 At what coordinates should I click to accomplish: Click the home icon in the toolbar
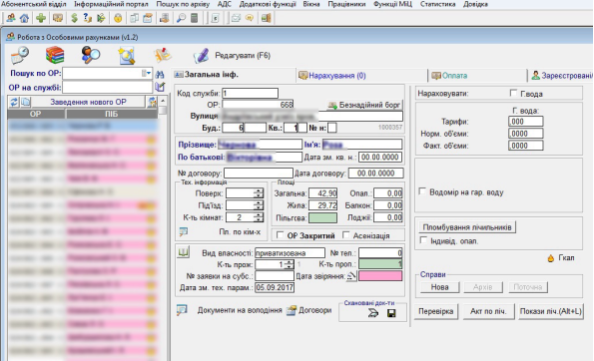tap(24, 18)
